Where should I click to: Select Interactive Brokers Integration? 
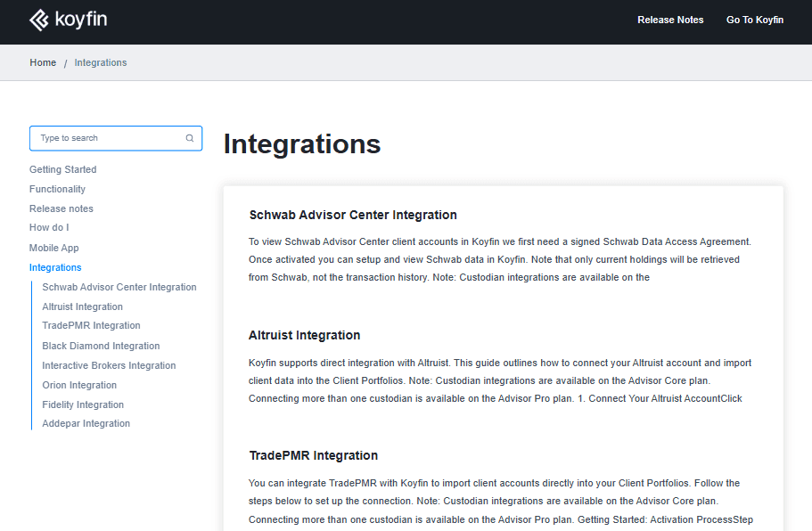[x=109, y=365]
